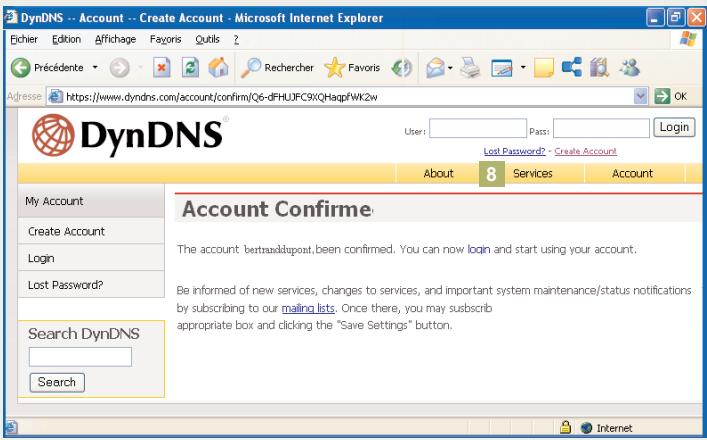Screen dimensions: 707x440
Task: Click the Account Confirmed heading text
Action: click(277, 209)
